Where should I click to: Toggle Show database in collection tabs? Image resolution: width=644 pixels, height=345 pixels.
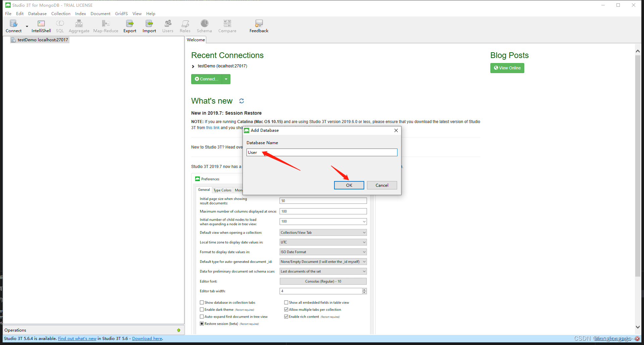tap(202, 302)
